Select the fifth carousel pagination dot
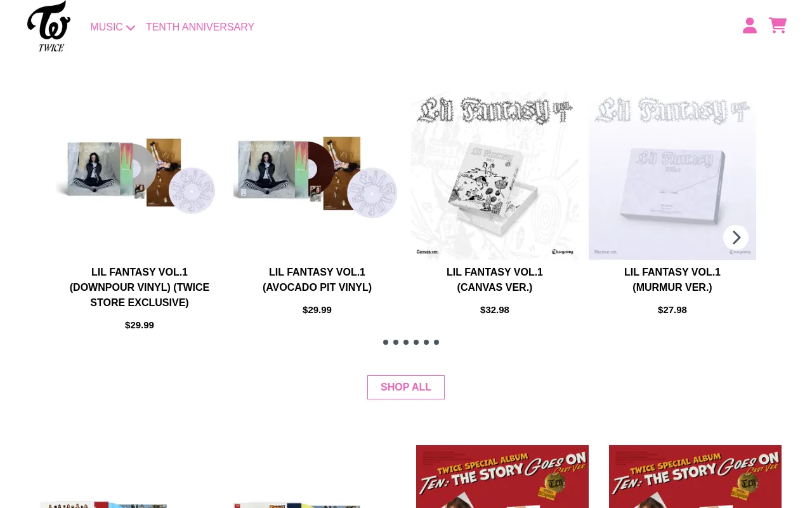 (x=426, y=342)
